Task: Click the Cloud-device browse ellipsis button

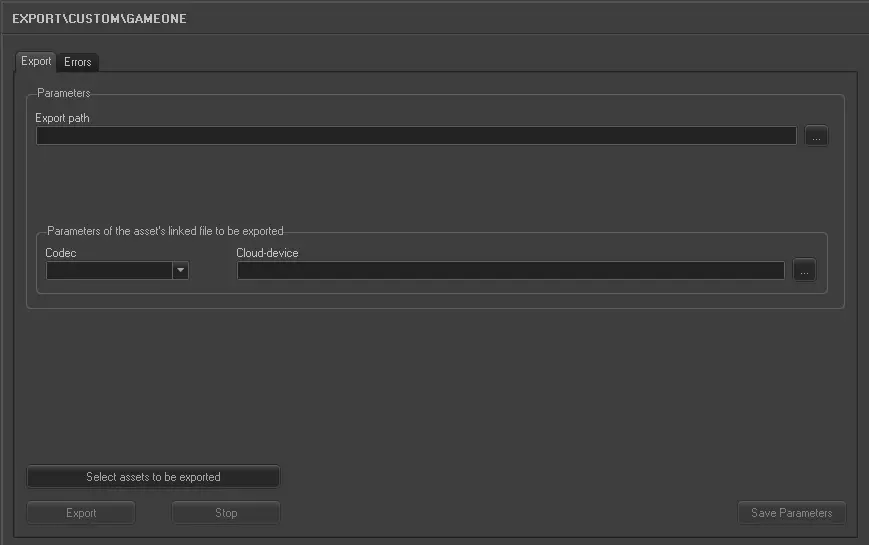Action: click(804, 270)
